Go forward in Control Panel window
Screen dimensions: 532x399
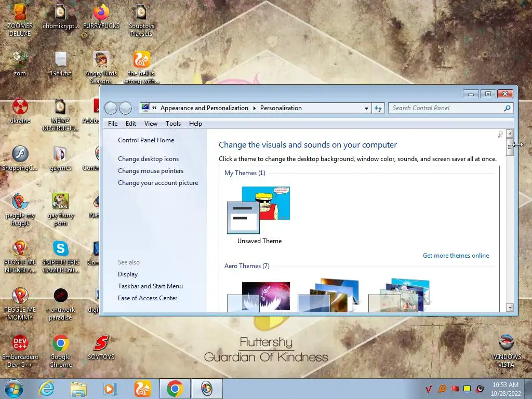(125, 108)
